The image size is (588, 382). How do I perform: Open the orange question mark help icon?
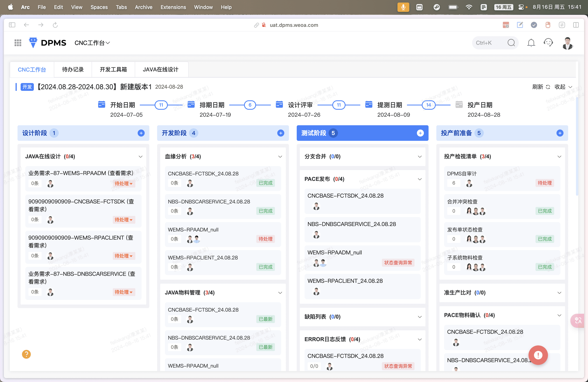pyautogui.click(x=26, y=354)
